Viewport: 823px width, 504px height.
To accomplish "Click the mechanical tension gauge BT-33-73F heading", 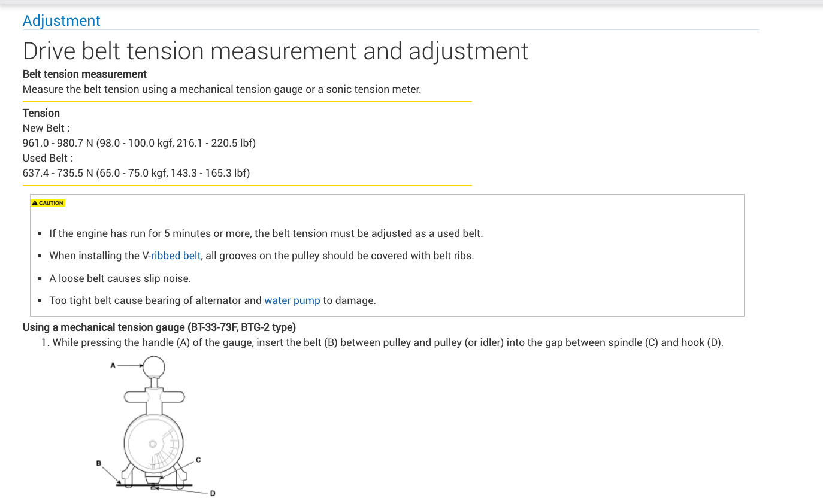I will [x=159, y=327].
